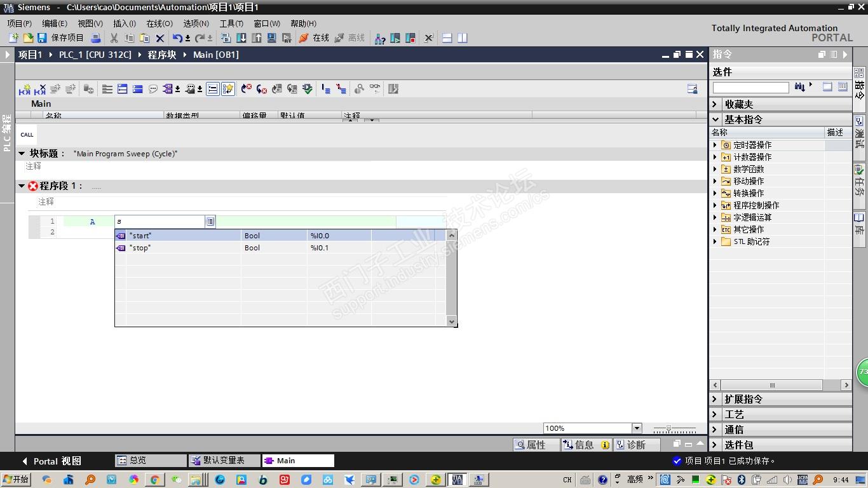The height and width of the screenshot is (488, 868).
Task: Click the insert network icon
Action: (25, 89)
